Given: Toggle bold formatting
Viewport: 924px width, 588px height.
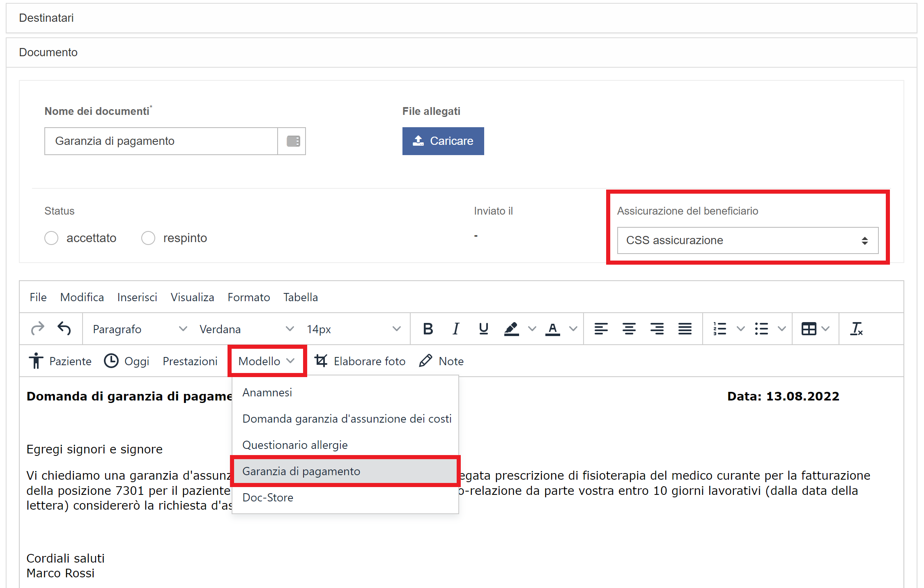Looking at the screenshot, I should (x=428, y=328).
